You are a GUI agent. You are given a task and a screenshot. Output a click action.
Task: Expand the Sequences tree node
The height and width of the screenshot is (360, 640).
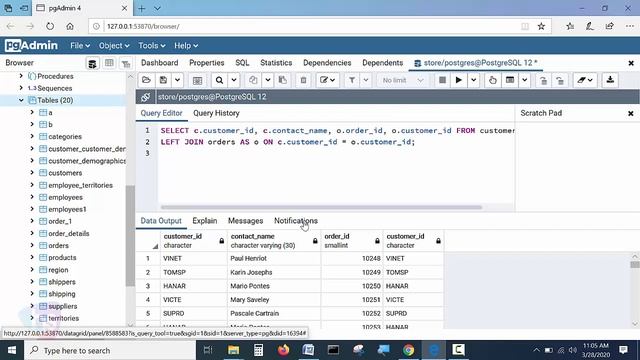click(x=21, y=88)
